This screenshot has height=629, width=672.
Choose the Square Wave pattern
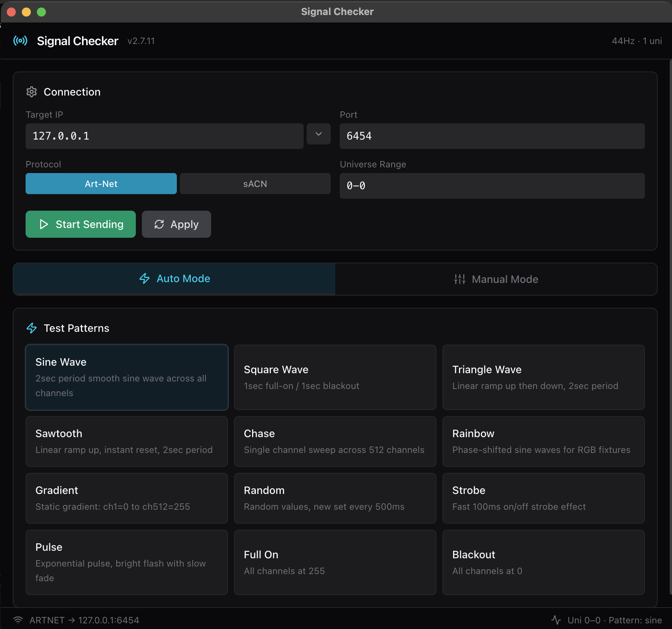(x=335, y=377)
